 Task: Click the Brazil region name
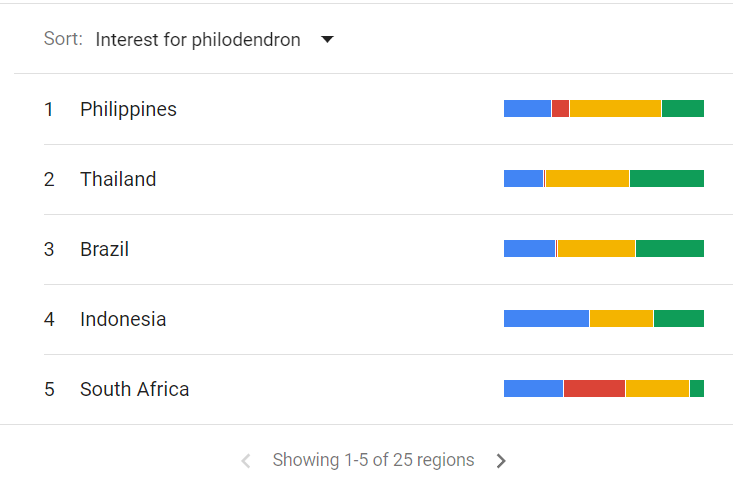coord(104,249)
